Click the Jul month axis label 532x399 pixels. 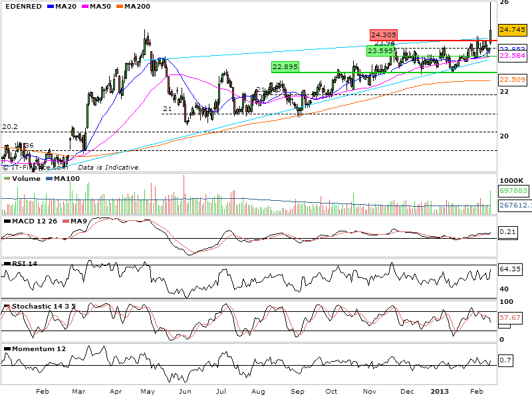[221, 392]
